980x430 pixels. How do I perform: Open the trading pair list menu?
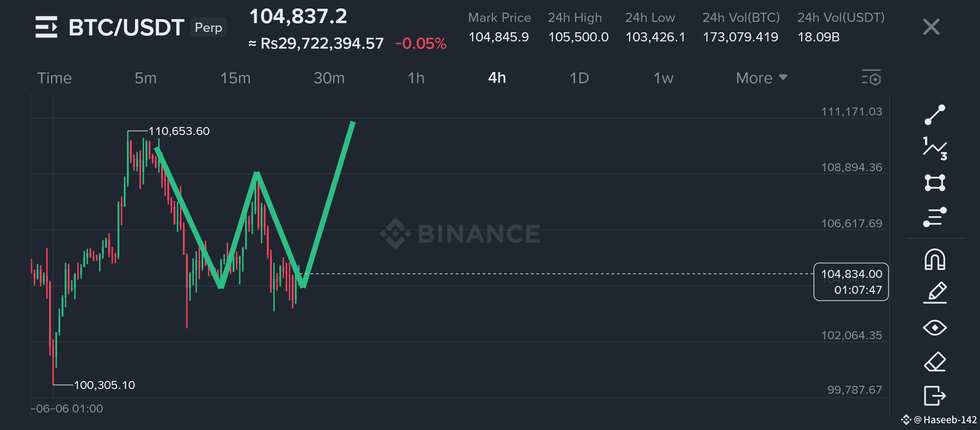tap(46, 27)
